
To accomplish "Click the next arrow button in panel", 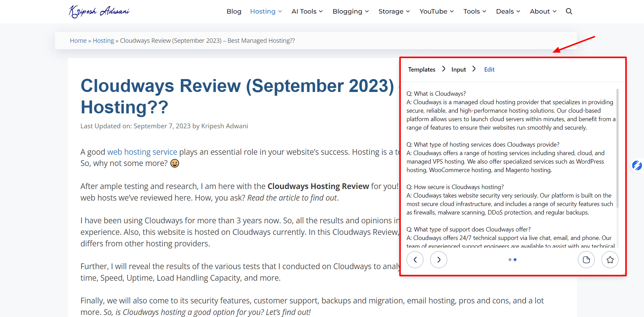I will 439,260.
